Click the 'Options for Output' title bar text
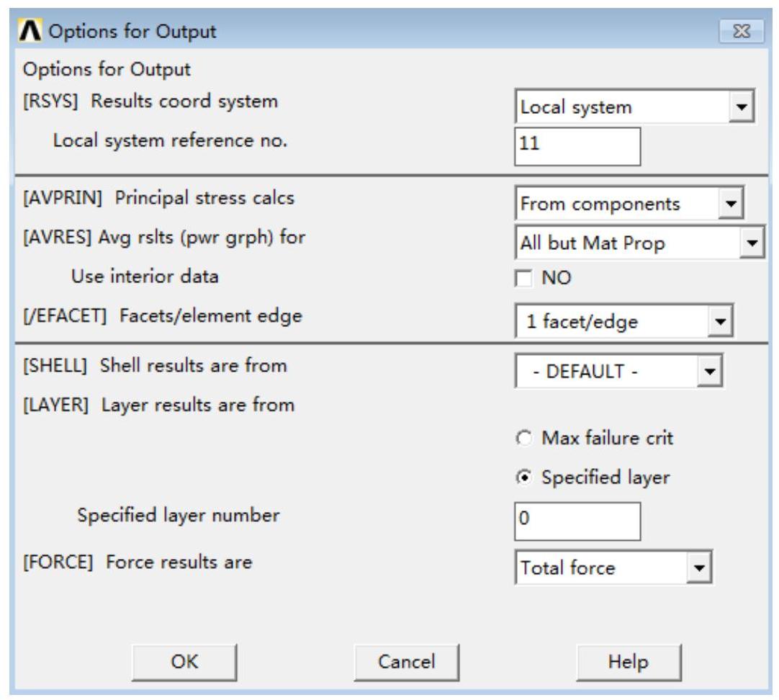Viewport: 779px width, 700px height. (x=132, y=32)
